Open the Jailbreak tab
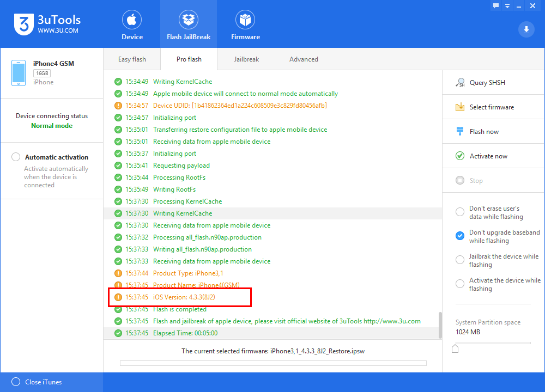The width and height of the screenshot is (545, 392). click(246, 59)
